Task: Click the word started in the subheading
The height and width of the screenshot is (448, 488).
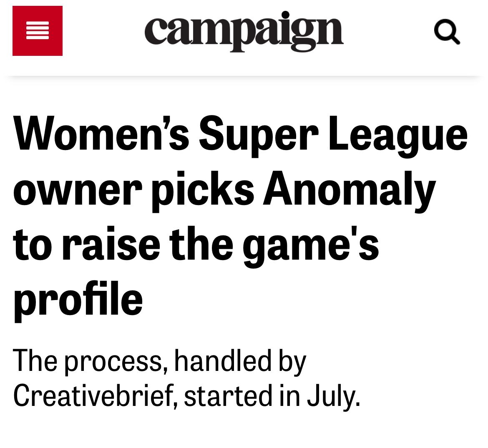Action: tap(228, 395)
